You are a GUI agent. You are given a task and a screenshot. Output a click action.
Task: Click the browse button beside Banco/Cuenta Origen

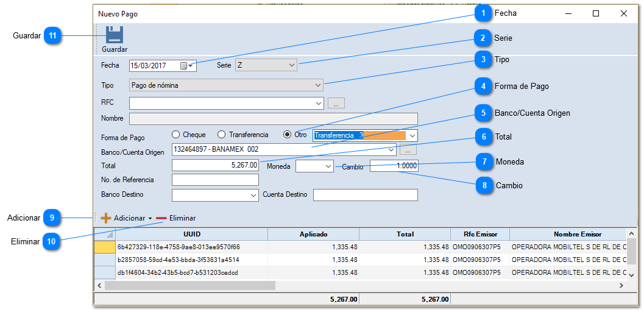click(x=408, y=149)
